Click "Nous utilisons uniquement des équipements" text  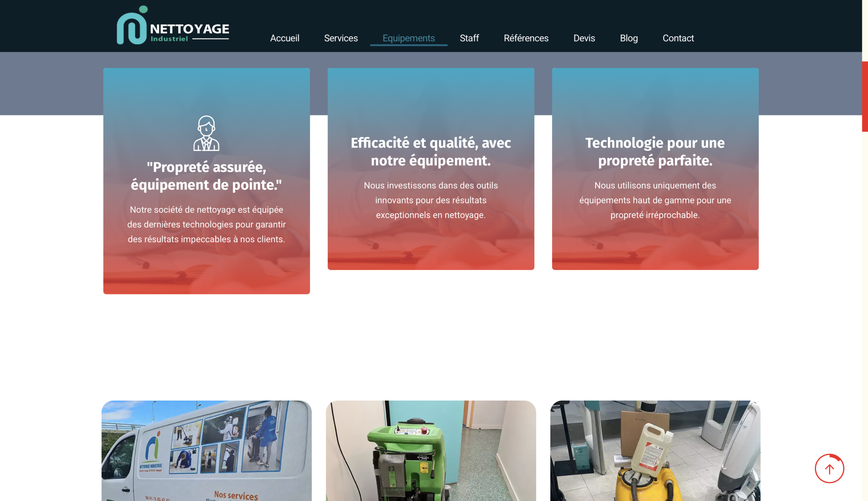[655, 200]
